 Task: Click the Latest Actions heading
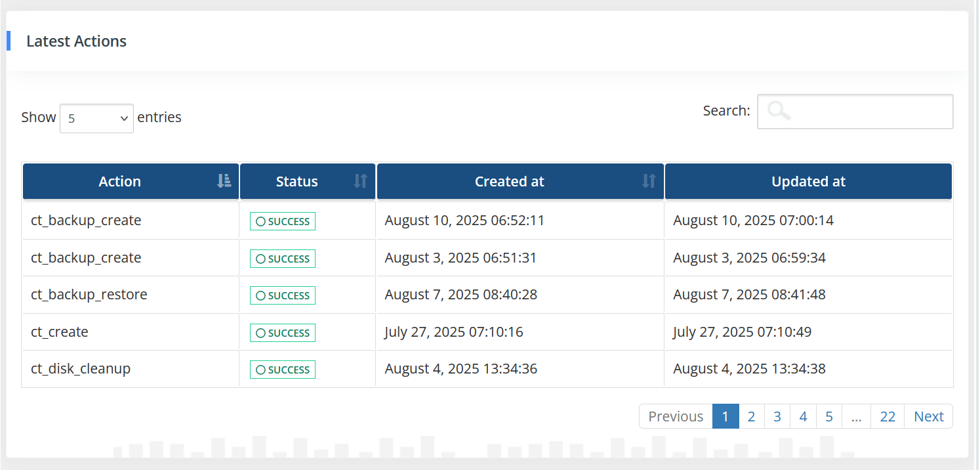[x=77, y=41]
